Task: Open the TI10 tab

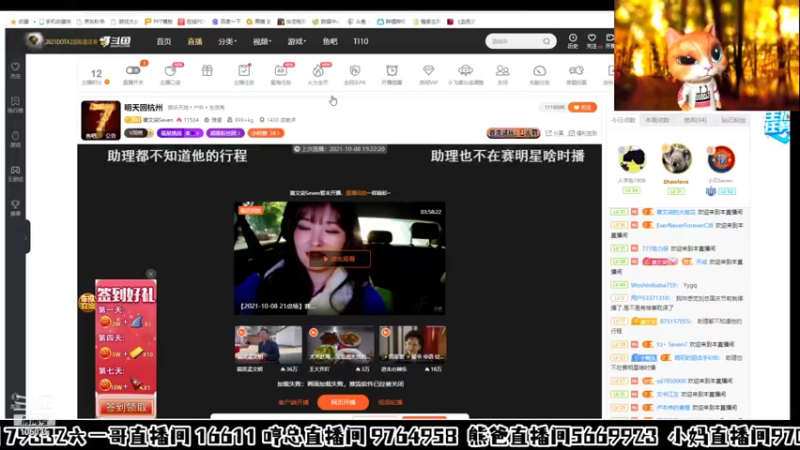Action: 360,41
